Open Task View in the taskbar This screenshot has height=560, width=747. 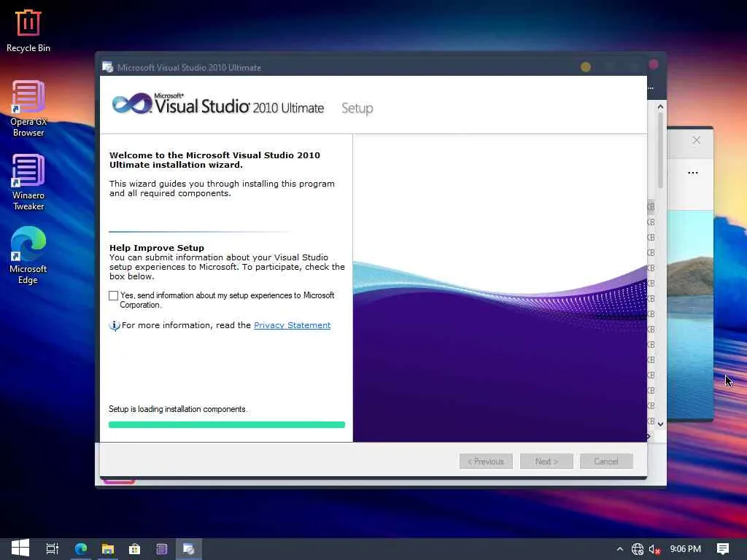tap(53, 549)
